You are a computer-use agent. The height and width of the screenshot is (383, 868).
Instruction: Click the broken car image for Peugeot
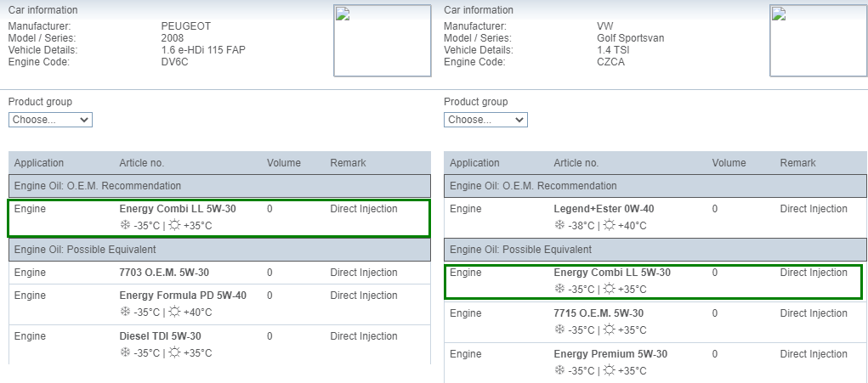click(x=382, y=41)
